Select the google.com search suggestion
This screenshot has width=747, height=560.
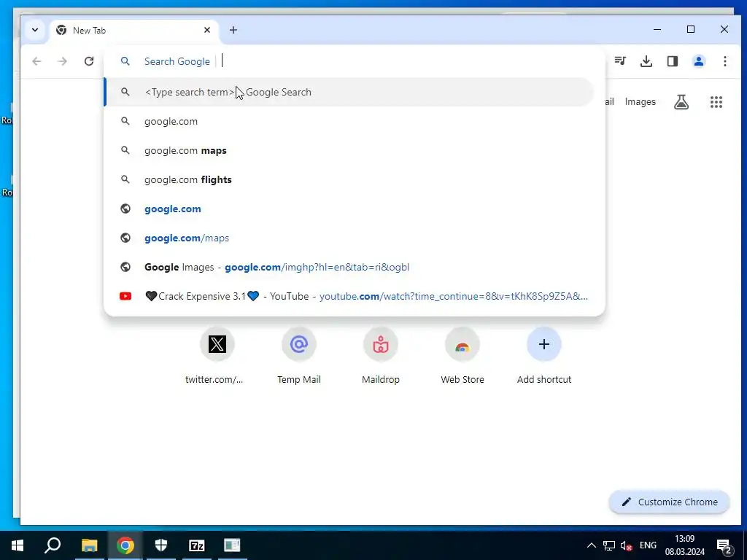(349, 122)
